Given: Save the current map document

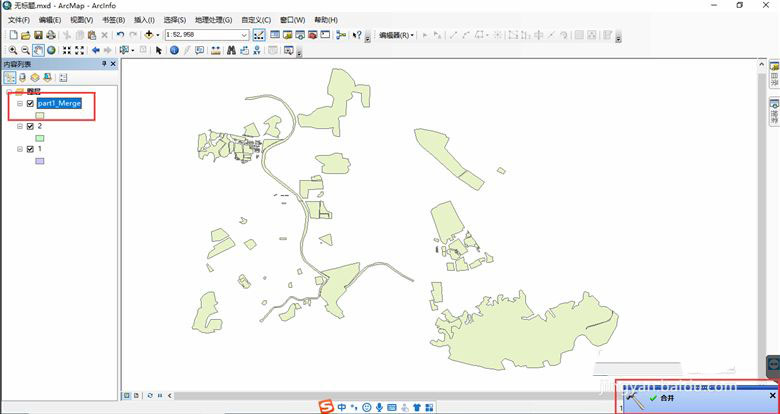Looking at the screenshot, I should 38,35.
